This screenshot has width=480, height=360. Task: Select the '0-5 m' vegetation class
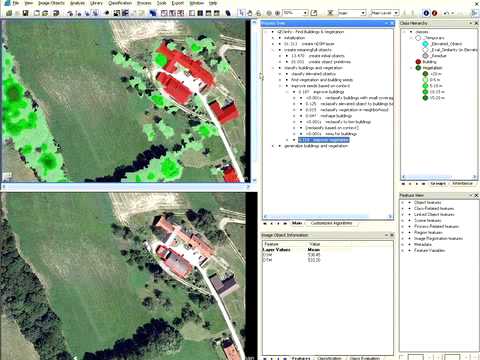[x=434, y=80]
